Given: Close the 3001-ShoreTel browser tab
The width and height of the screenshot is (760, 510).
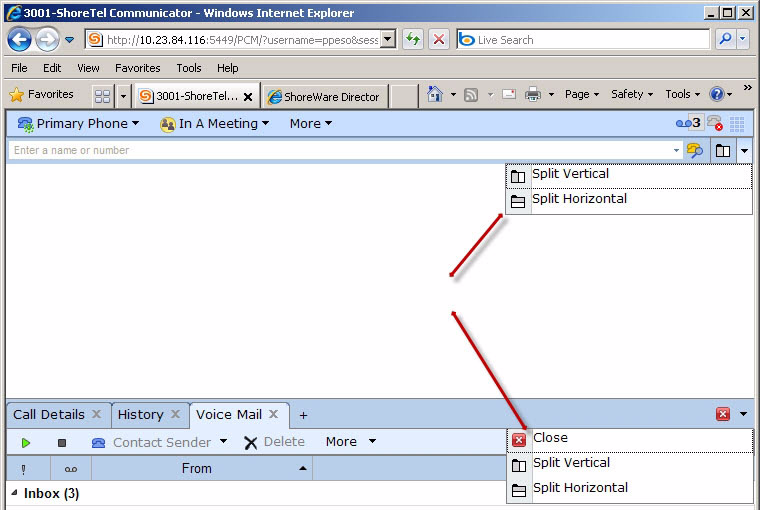Looking at the screenshot, I should click(248, 97).
